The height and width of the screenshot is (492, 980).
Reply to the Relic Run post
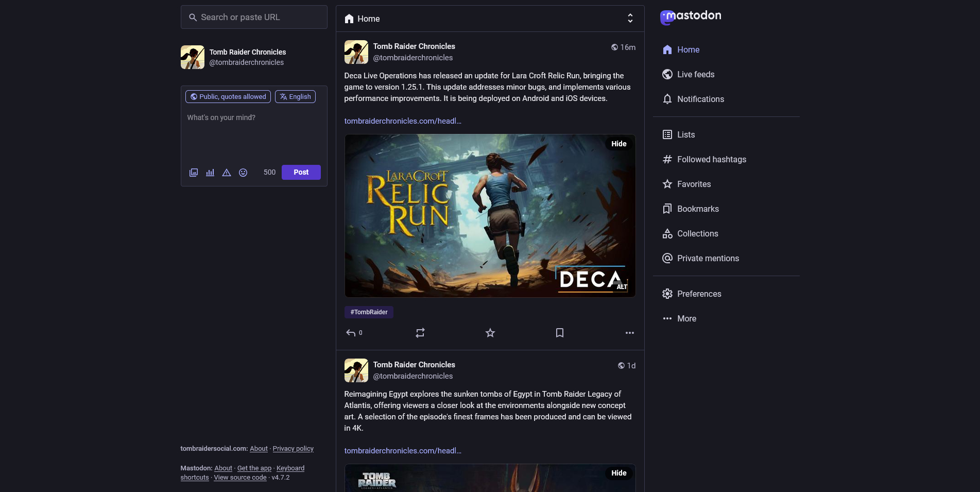(354, 333)
